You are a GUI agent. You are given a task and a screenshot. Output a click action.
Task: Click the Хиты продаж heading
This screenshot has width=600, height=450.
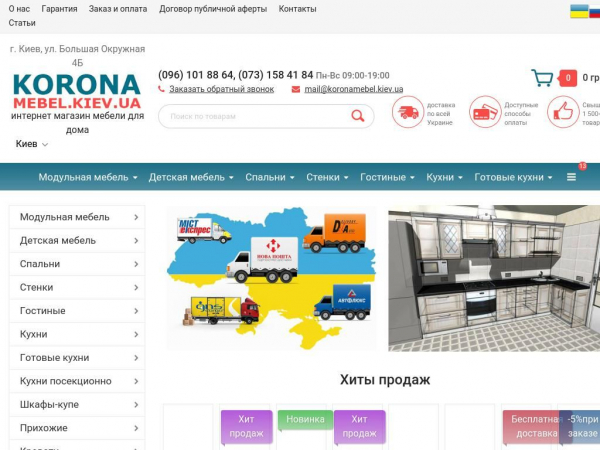(385, 380)
